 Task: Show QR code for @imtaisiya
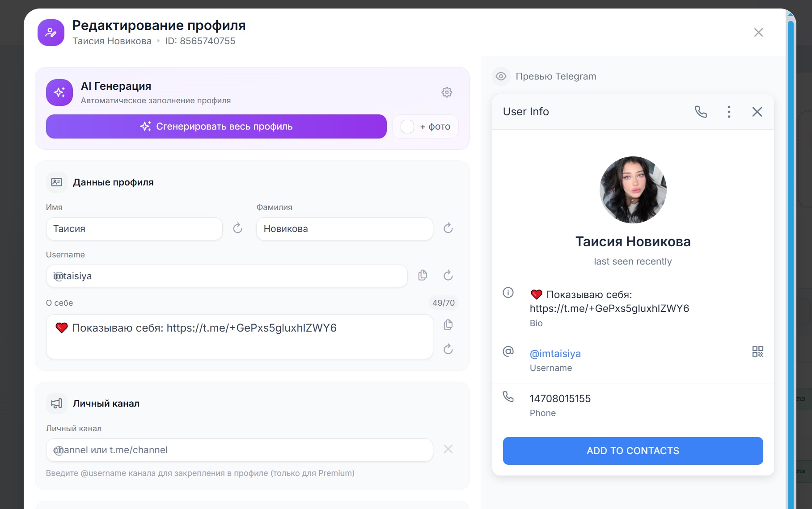757,352
